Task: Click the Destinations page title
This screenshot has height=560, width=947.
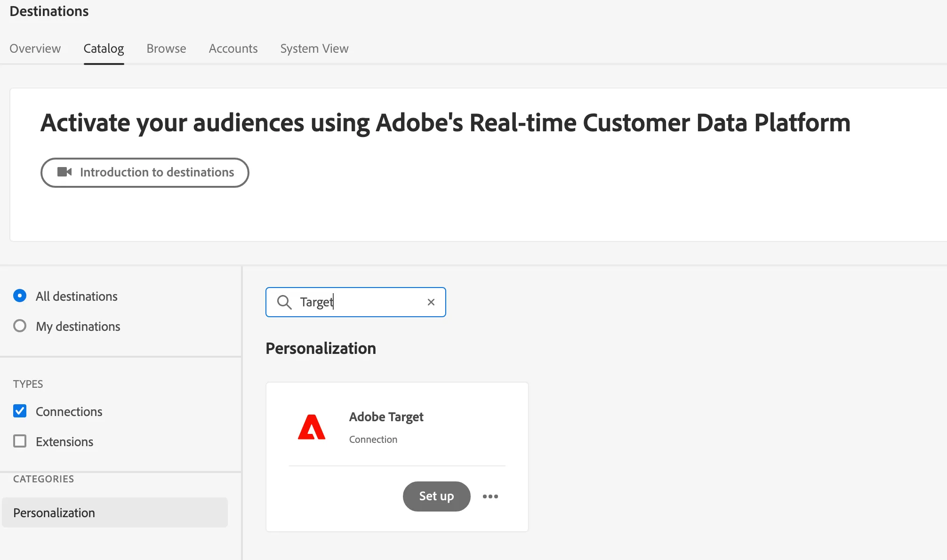Action: 49,11
